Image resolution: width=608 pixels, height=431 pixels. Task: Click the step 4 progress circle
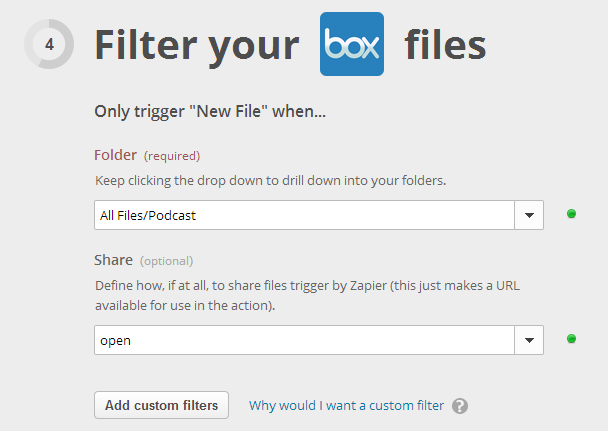coord(49,44)
